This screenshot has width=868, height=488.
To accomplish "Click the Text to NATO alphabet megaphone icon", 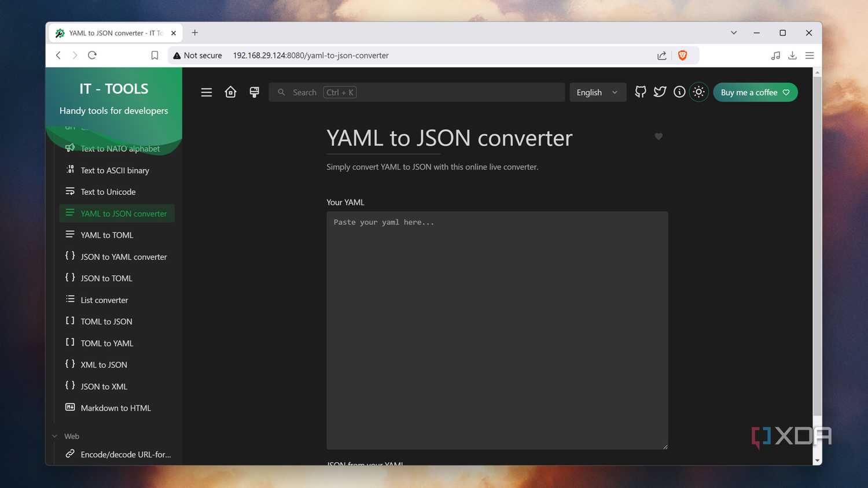I will coord(70,148).
